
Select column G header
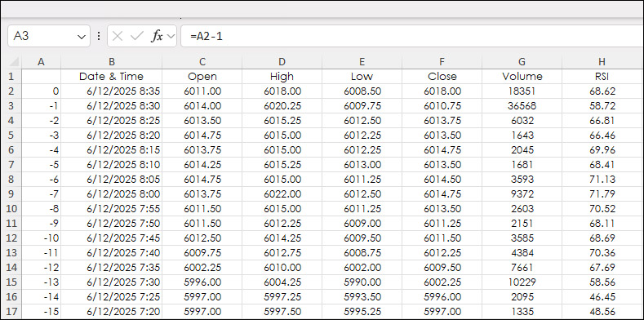click(x=522, y=62)
